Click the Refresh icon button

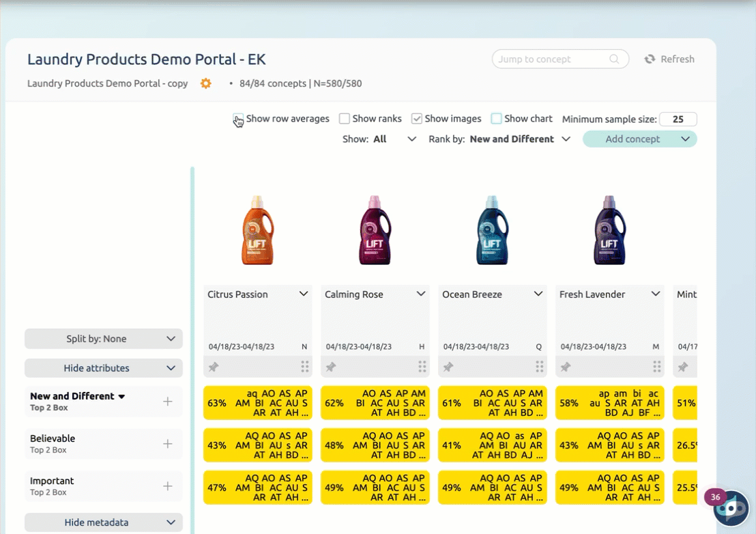tap(650, 59)
